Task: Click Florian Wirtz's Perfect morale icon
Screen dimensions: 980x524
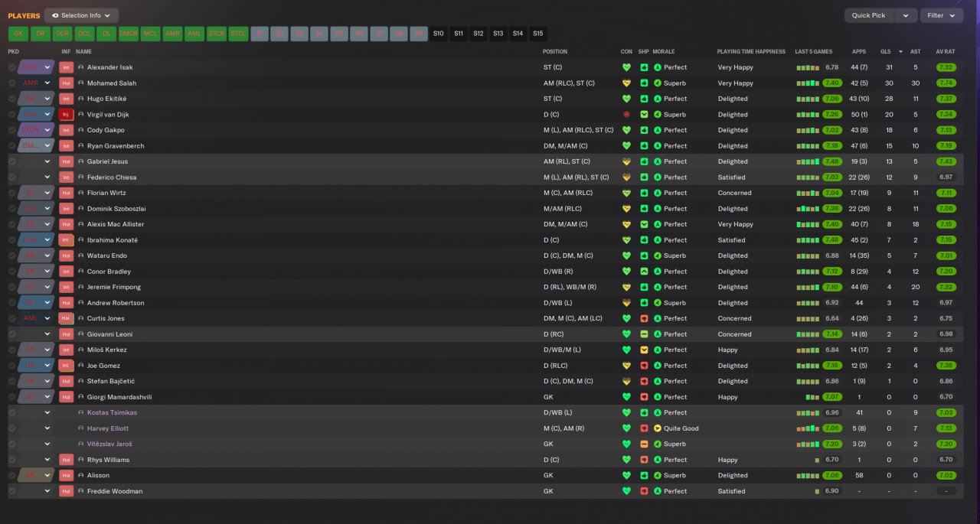Action: point(657,193)
